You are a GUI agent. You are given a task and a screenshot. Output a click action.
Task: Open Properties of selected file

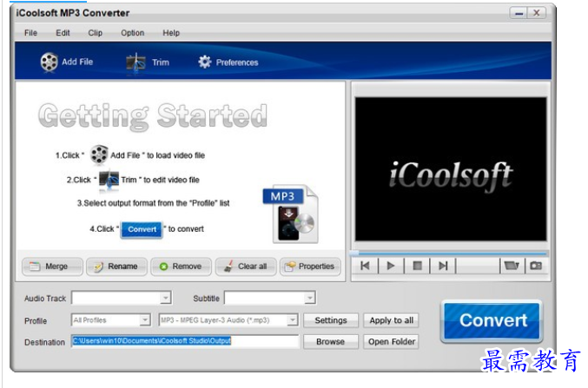tap(310, 266)
